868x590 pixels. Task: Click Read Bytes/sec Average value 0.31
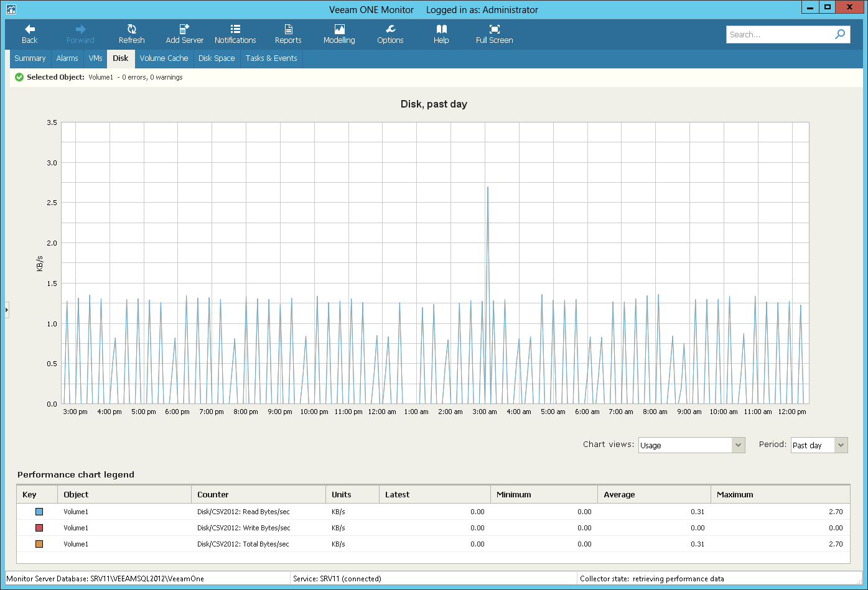tap(698, 512)
